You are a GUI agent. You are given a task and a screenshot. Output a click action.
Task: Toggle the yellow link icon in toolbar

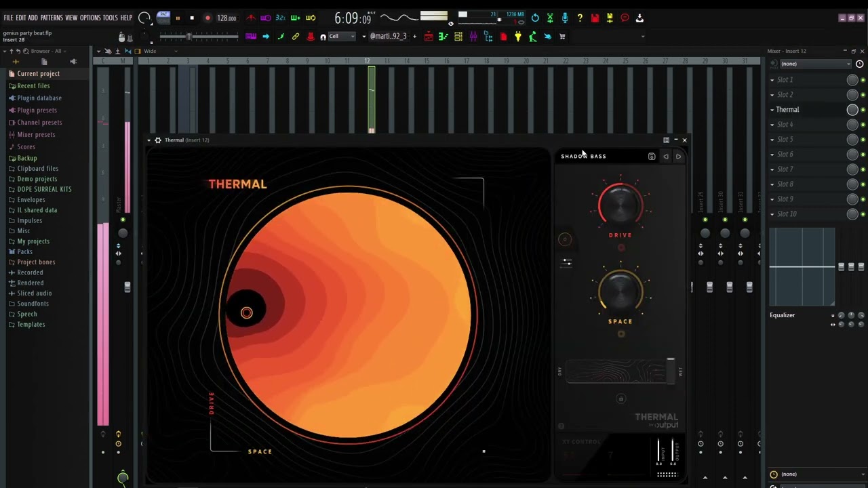click(296, 37)
